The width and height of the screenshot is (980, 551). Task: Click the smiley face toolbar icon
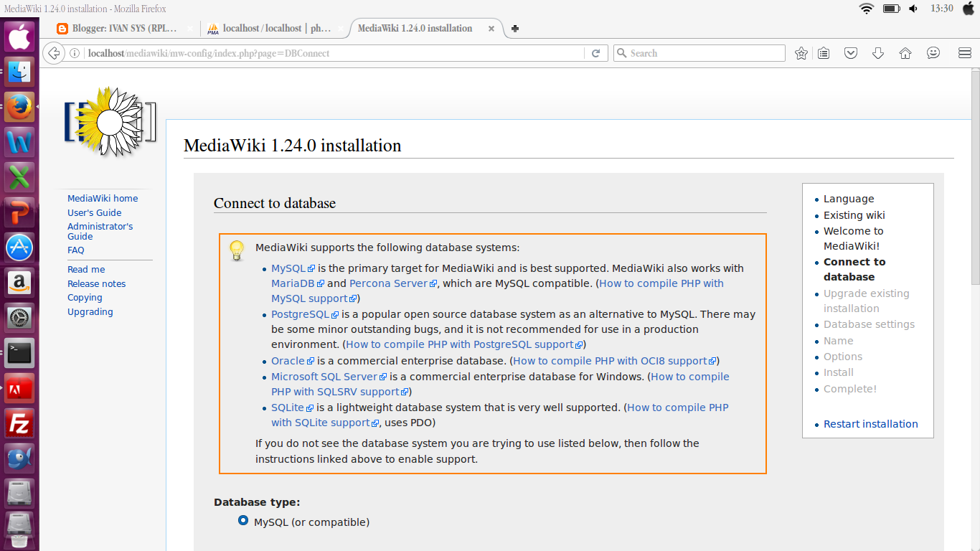pyautogui.click(x=933, y=53)
